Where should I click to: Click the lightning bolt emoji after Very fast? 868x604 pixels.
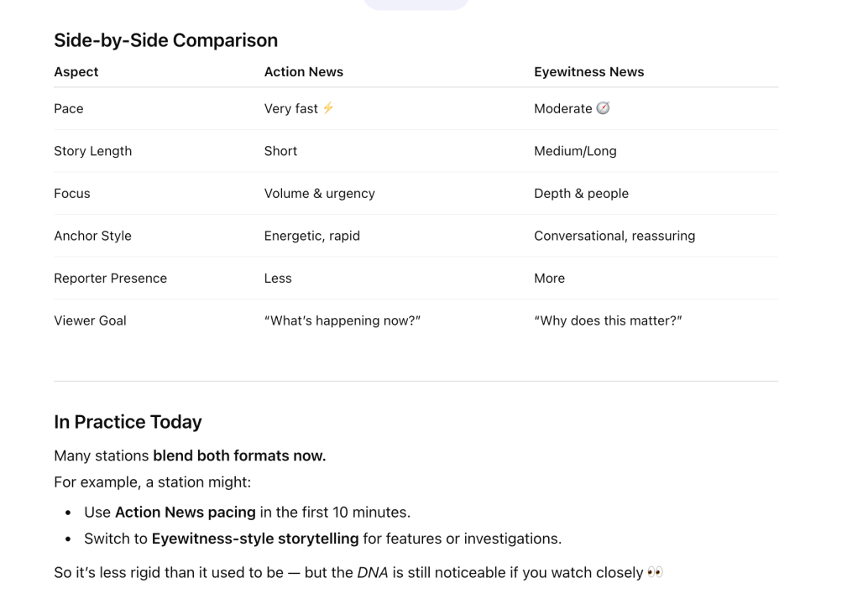[x=328, y=108]
